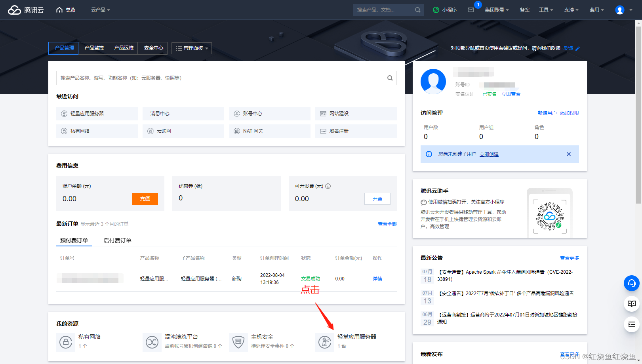Click the 反馈 feedback link
642x364 pixels.
point(568,48)
